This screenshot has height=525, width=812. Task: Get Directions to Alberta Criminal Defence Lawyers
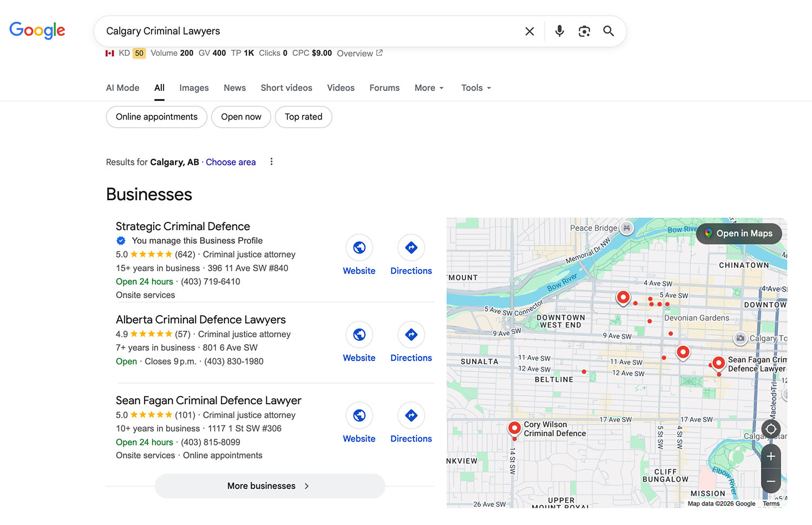pyautogui.click(x=411, y=341)
